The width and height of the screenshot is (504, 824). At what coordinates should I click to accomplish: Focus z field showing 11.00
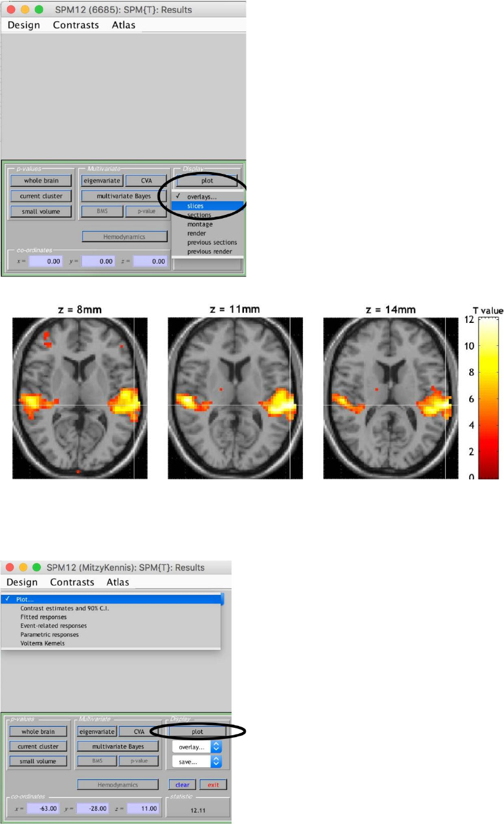pyautogui.click(x=143, y=808)
